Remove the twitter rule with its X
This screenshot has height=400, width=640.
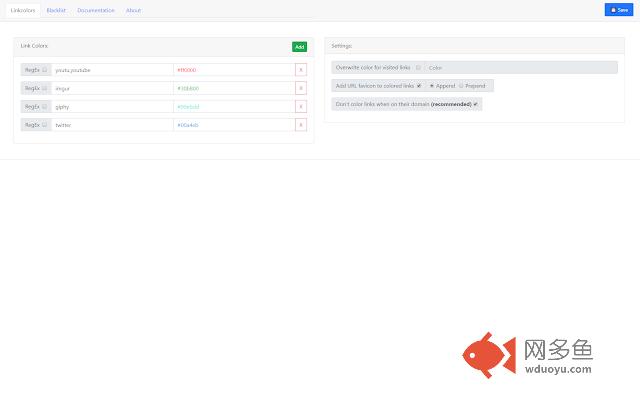click(301, 125)
